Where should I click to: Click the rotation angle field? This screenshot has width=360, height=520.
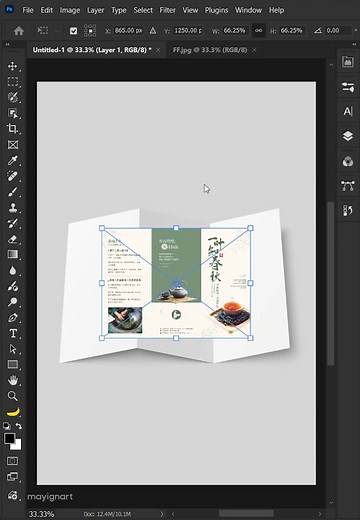tap(338, 31)
